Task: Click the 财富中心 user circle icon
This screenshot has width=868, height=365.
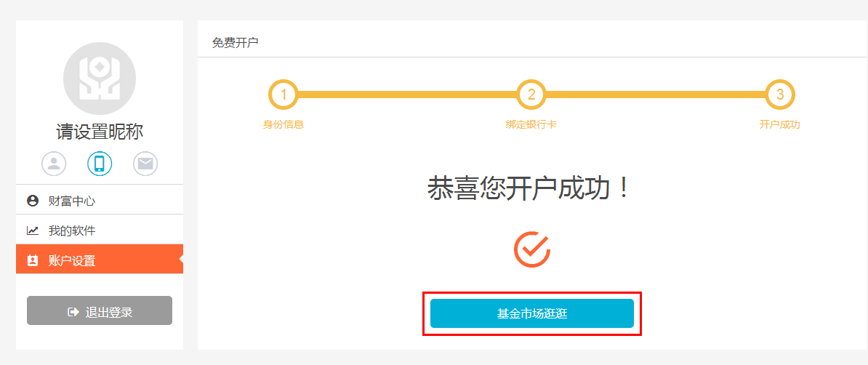Action: (32, 201)
